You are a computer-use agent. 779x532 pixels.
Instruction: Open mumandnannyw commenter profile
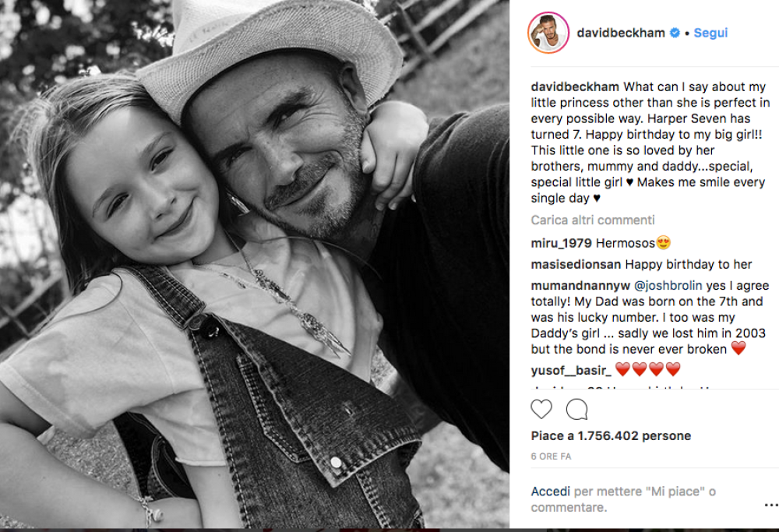pos(580,286)
